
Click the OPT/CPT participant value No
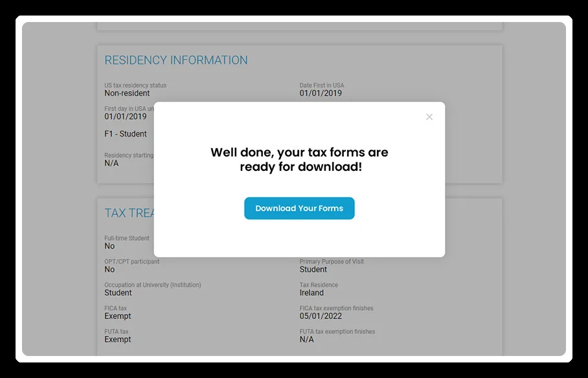(x=109, y=269)
